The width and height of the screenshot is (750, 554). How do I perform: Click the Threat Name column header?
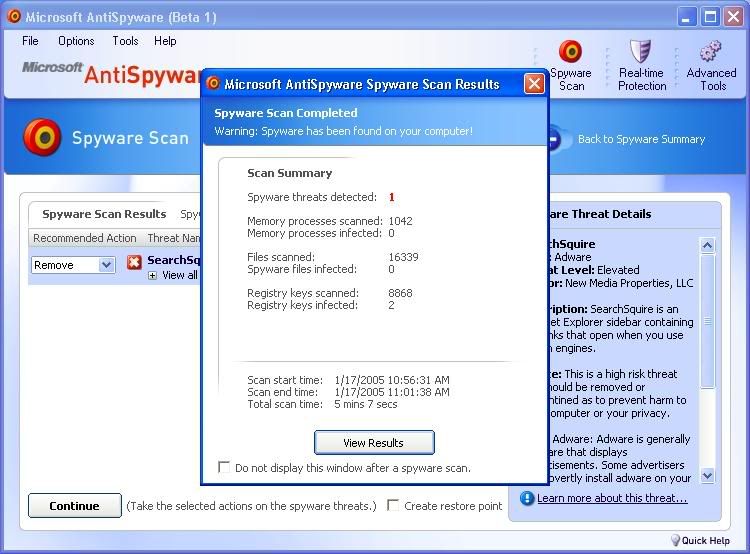pos(173,238)
